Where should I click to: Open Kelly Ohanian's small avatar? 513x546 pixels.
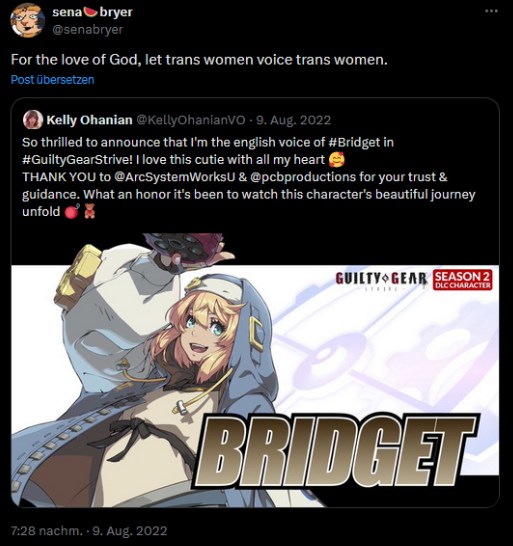33,120
